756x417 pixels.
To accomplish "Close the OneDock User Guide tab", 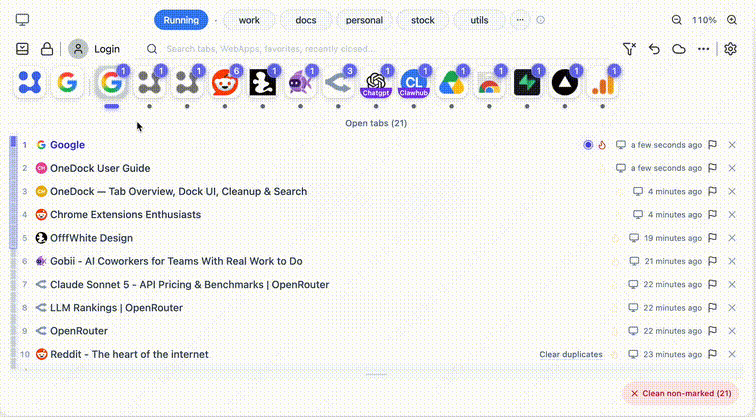I will click(x=732, y=168).
